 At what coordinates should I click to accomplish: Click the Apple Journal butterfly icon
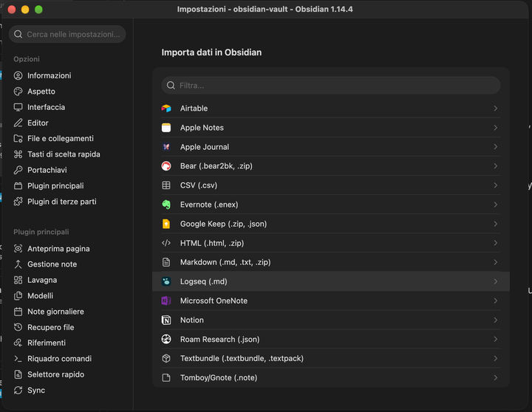[x=166, y=147]
